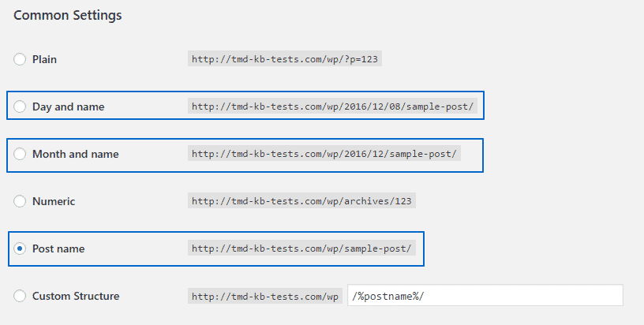Click the Numeric label text
Image resolution: width=644 pixels, height=325 pixels.
(54, 201)
